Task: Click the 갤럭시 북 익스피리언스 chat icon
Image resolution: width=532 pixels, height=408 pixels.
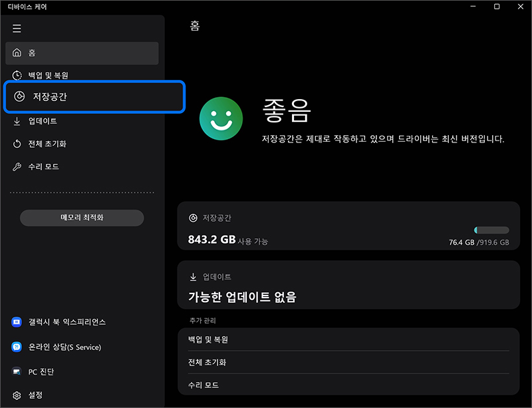Action: [17, 322]
